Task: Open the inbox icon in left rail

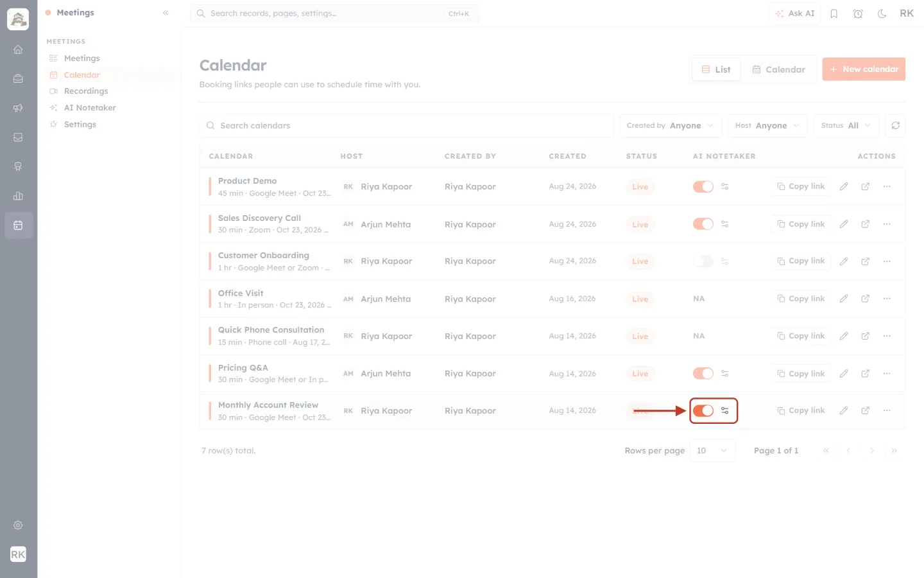Action: click(x=18, y=137)
